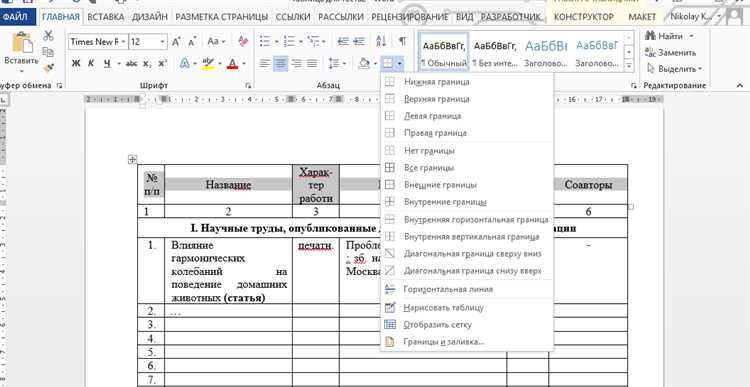
Task: Open Границы и заливка dialog
Action: (467, 342)
